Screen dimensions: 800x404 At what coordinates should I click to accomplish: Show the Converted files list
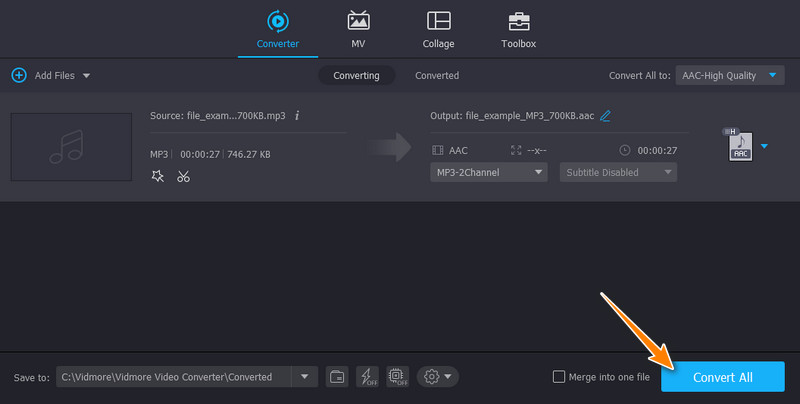pos(437,75)
